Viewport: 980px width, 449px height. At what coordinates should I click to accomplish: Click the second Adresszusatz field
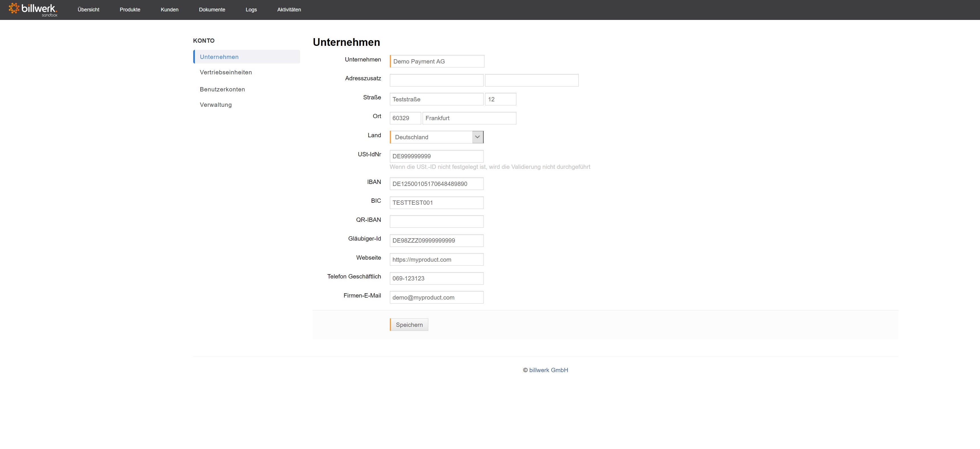coord(531,80)
